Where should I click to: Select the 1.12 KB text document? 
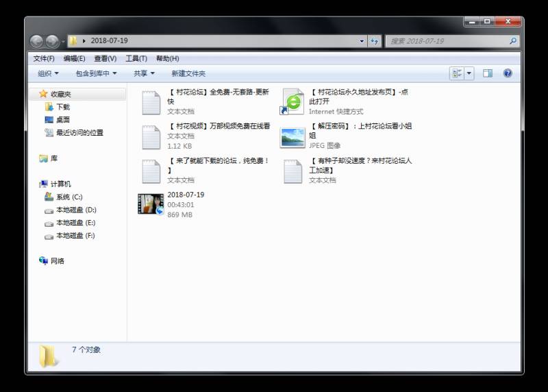tap(151, 136)
